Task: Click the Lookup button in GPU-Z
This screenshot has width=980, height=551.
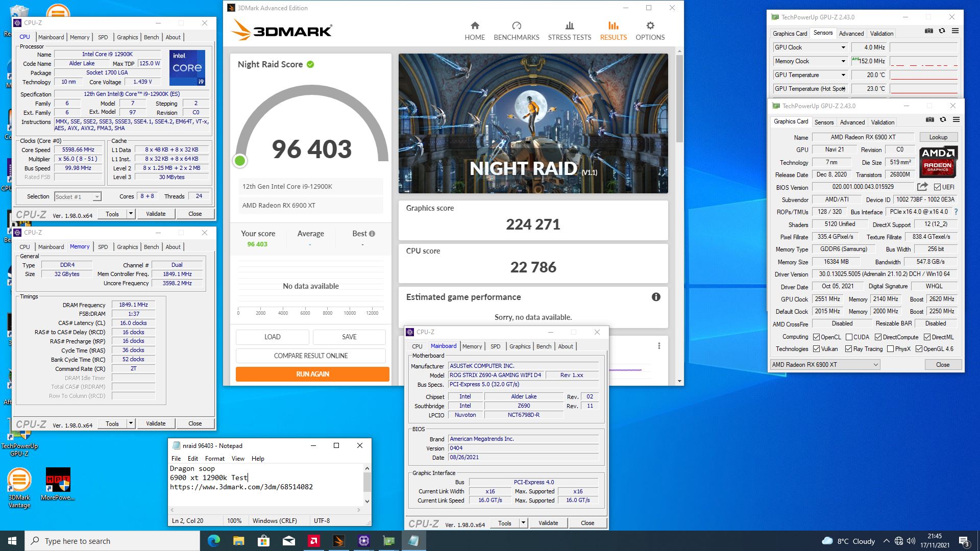Action: point(938,137)
